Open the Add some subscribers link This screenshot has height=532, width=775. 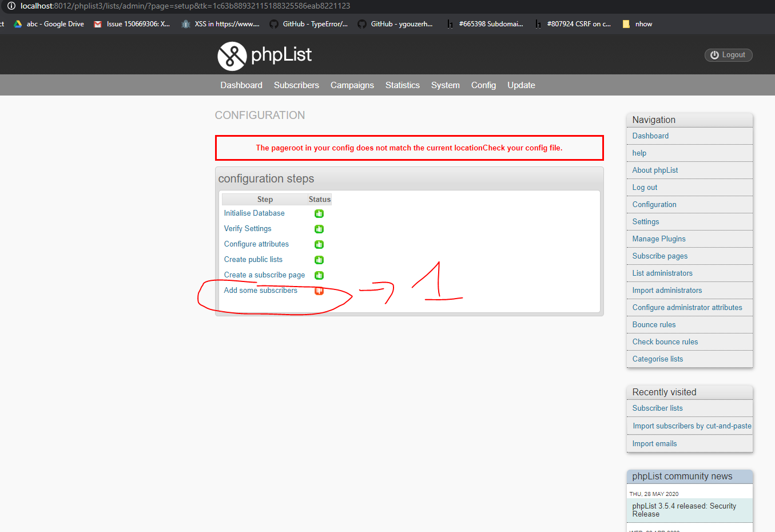(260, 291)
